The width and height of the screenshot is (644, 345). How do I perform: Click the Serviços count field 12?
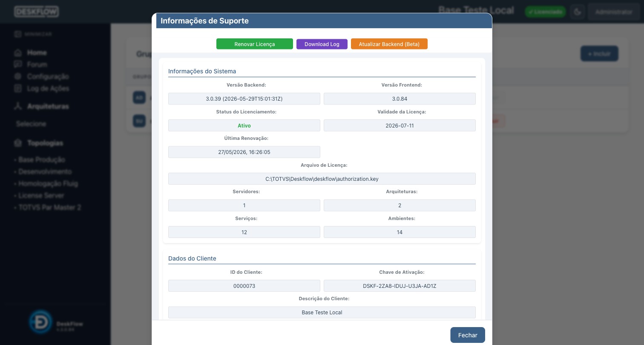(x=244, y=232)
